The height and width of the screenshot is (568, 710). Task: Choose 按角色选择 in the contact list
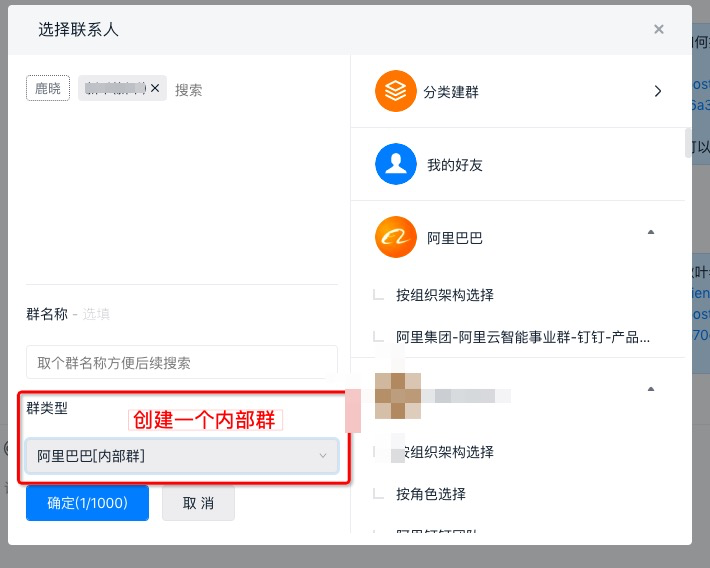tap(430, 494)
